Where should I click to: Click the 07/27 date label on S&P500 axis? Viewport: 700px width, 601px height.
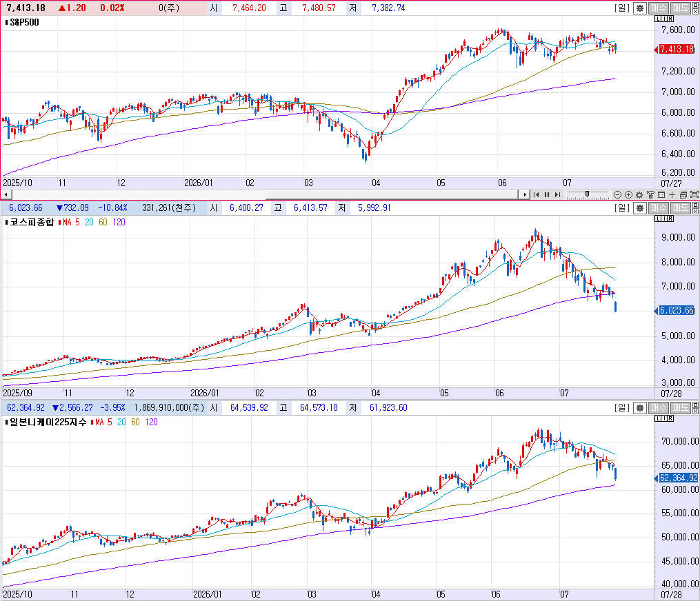(x=671, y=183)
